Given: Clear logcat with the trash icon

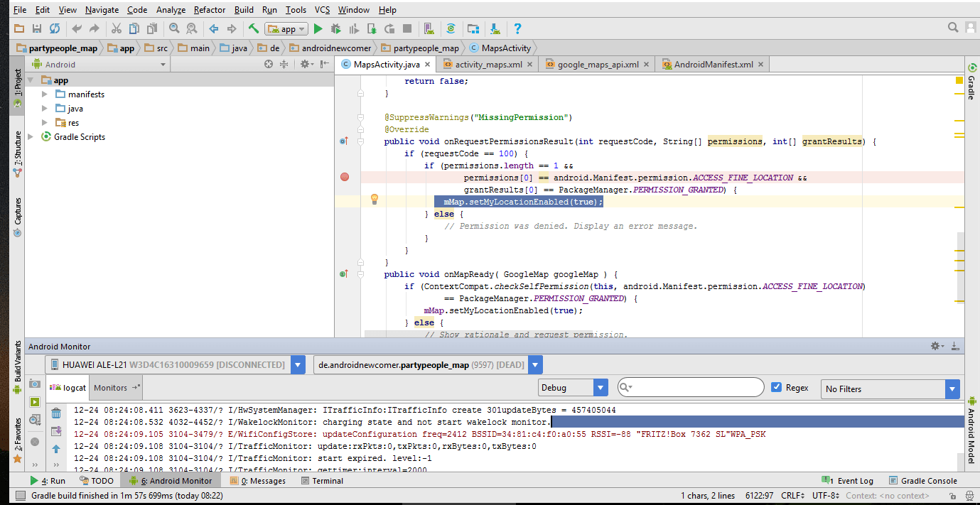Looking at the screenshot, I should tap(56, 413).
